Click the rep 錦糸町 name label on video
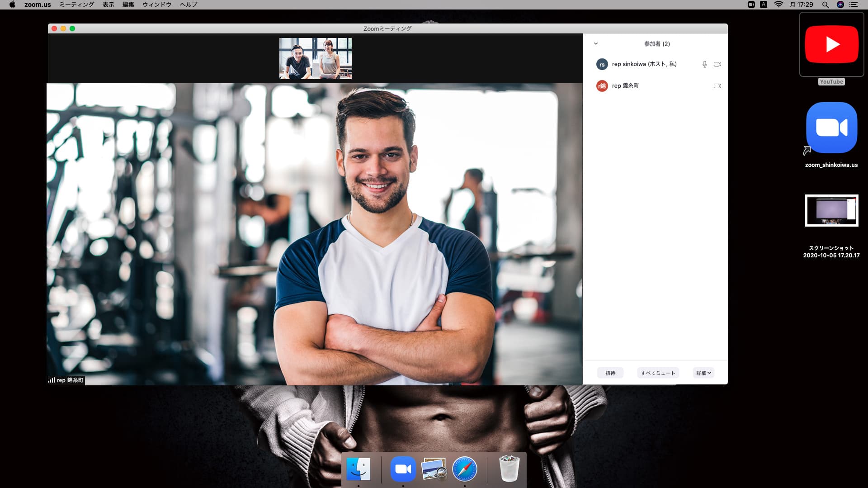This screenshot has width=868, height=488. [x=70, y=380]
